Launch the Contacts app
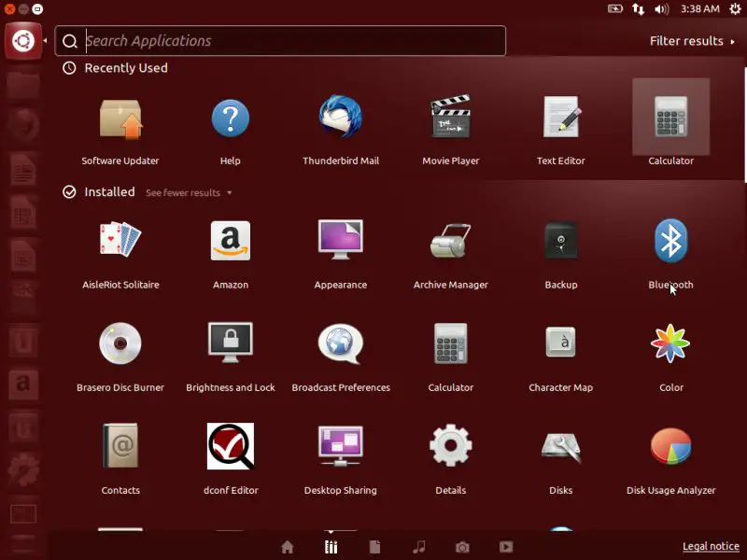This screenshot has height=560, width=747. tap(120, 446)
